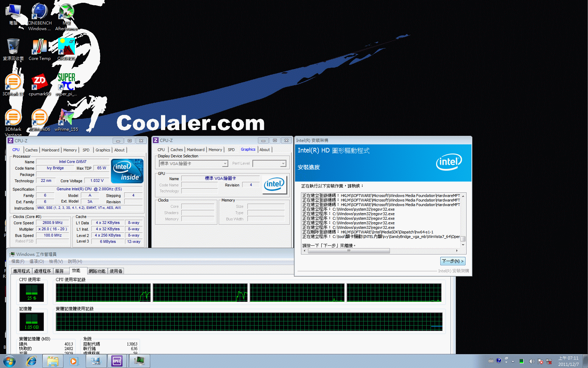Open Internet Explorer from taskbar

pos(31,361)
